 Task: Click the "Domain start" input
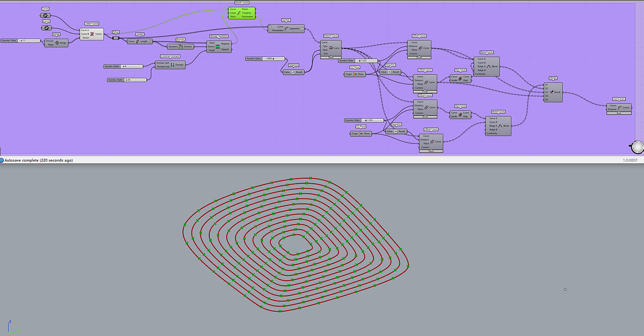click(x=163, y=63)
